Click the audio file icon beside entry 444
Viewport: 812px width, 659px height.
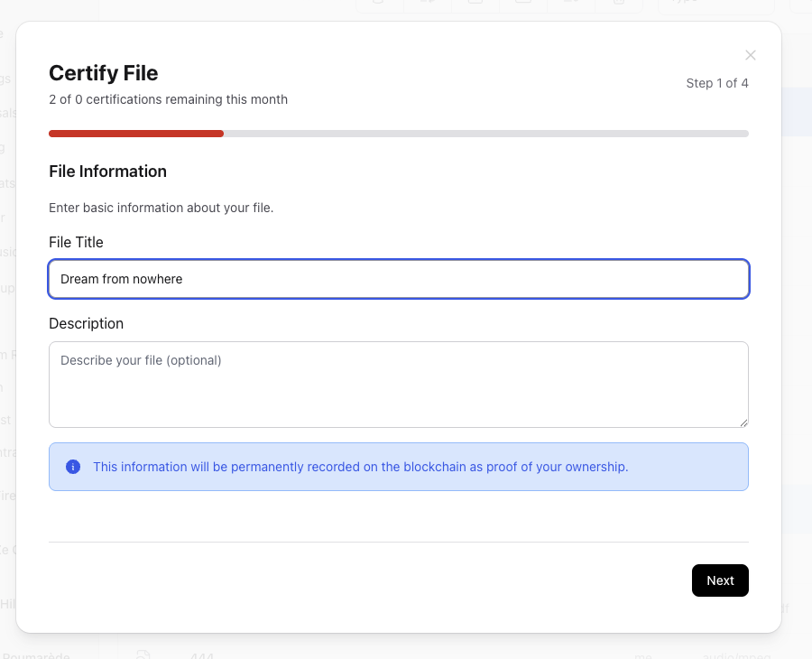tap(143, 656)
